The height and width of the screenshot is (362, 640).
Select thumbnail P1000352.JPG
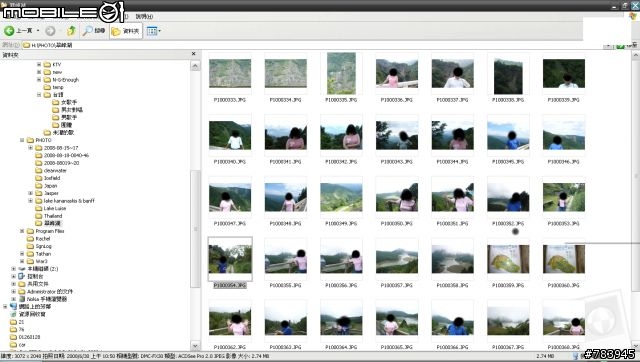(508, 197)
